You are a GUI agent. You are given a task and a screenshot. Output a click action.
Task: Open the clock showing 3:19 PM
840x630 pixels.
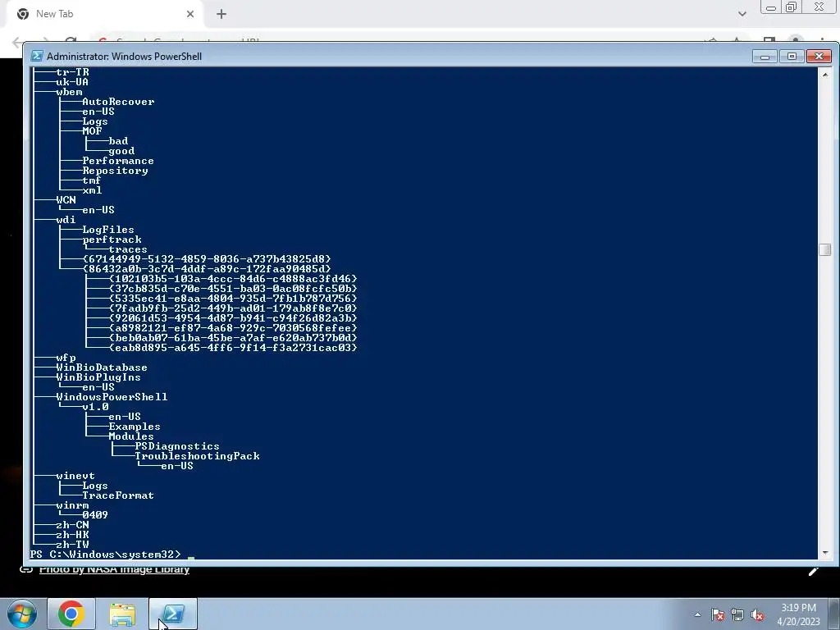pyautogui.click(x=798, y=608)
